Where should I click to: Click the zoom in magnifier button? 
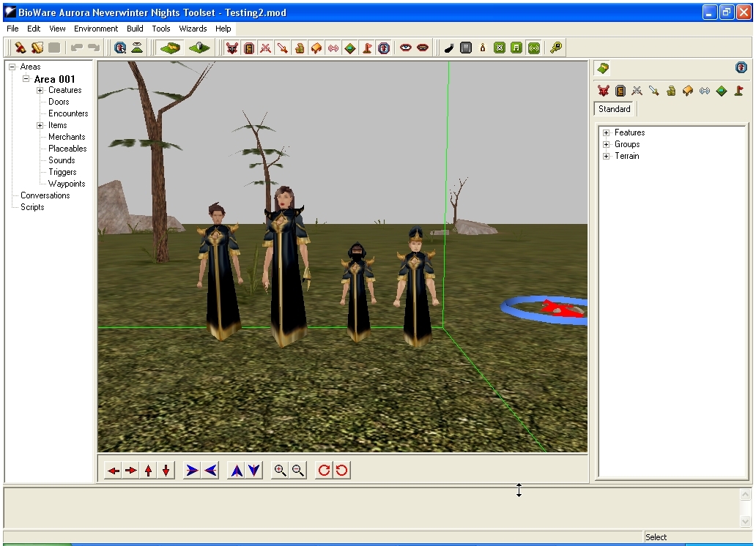tap(279, 471)
